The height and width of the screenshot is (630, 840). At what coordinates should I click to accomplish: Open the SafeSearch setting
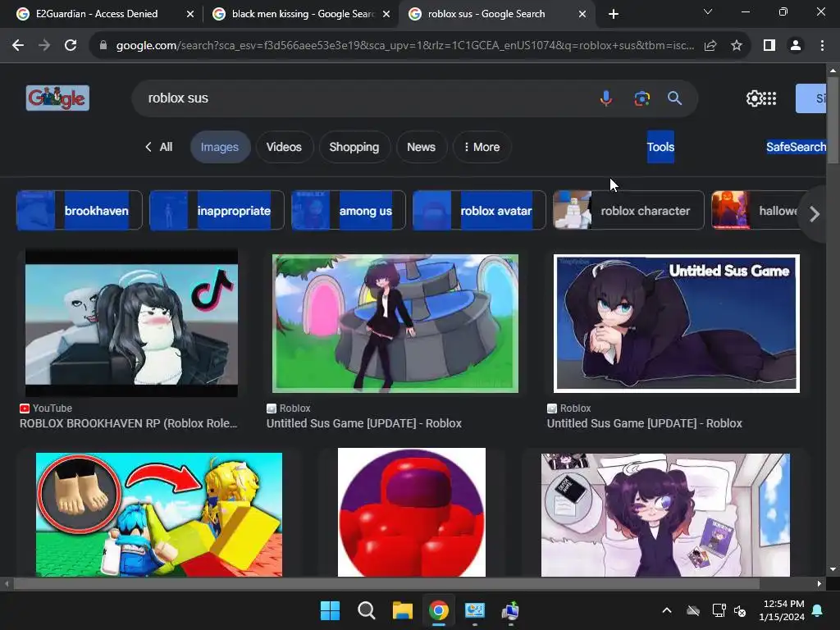pyautogui.click(x=796, y=147)
